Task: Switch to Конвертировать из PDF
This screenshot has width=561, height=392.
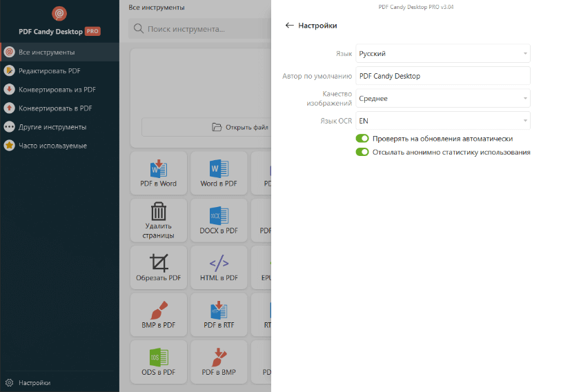Action: coord(60,90)
